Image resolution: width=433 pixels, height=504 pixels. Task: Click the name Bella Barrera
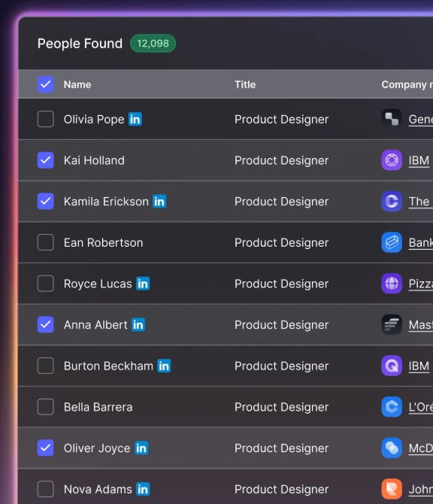coord(98,407)
